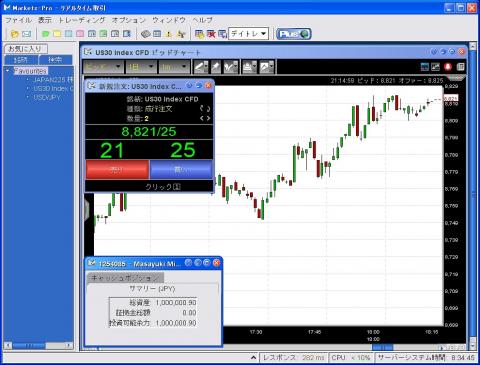Click the Plus globe button
The image size is (480, 365).
(x=294, y=34)
